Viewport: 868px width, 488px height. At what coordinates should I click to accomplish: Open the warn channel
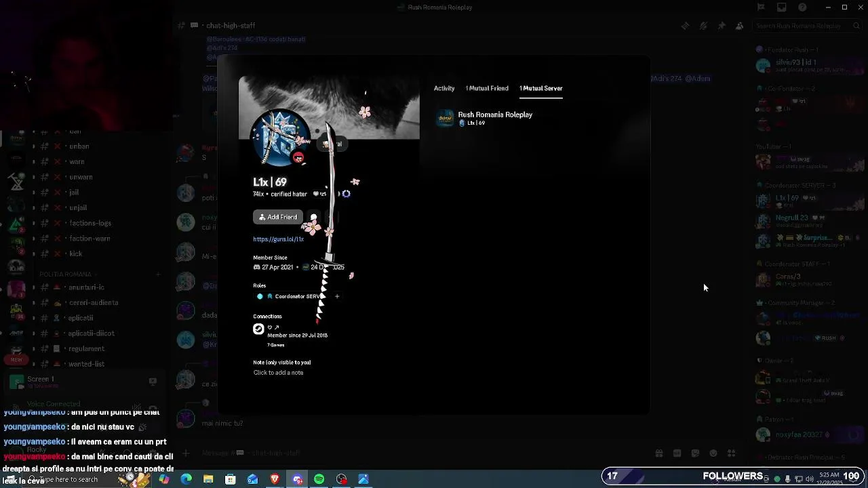[77, 162]
